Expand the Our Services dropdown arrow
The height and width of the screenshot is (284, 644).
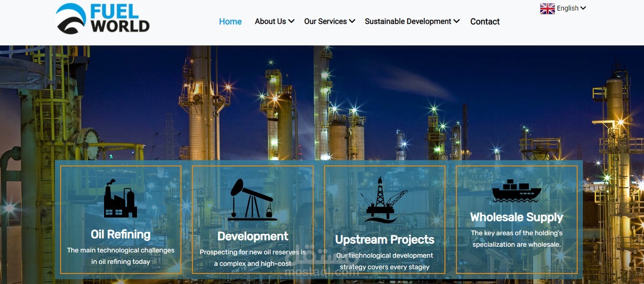click(352, 22)
